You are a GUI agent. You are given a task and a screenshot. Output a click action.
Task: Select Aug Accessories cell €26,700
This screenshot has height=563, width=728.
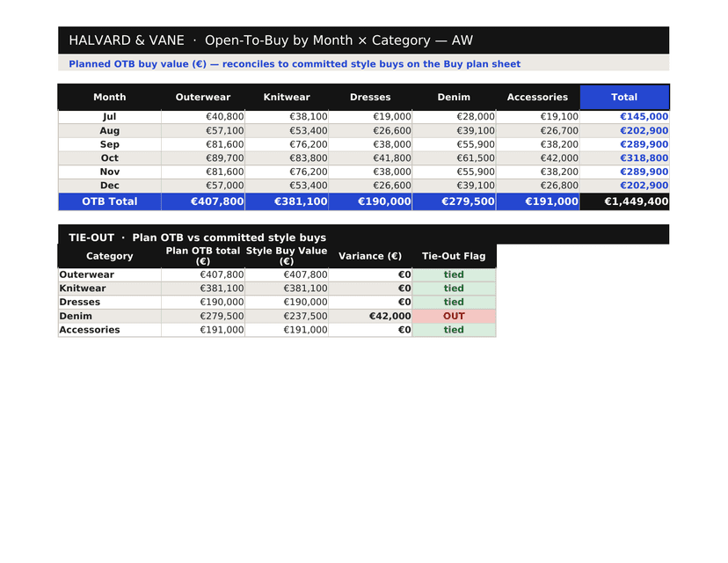pos(537,130)
